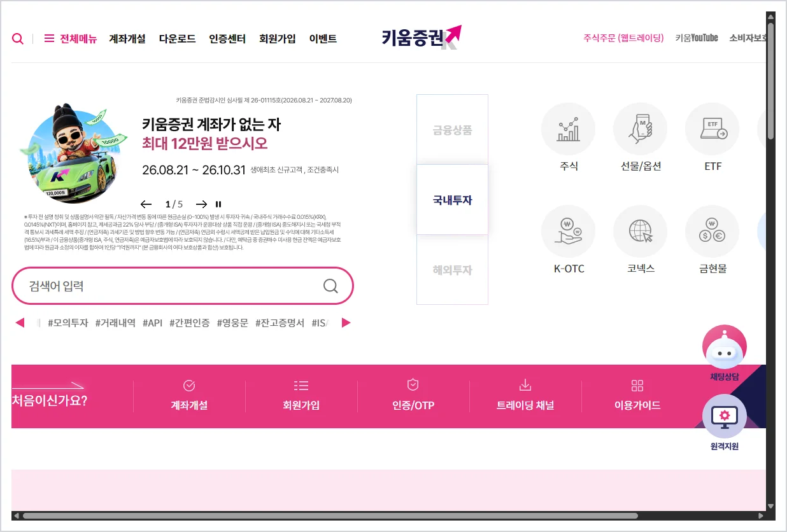Open the 회원가입 header menu
The height and width of the screenshot is (532, 787).
pos(278,39)
